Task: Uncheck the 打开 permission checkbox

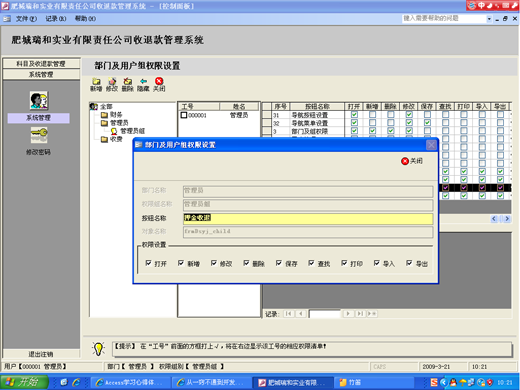Action: click(149, 263)
